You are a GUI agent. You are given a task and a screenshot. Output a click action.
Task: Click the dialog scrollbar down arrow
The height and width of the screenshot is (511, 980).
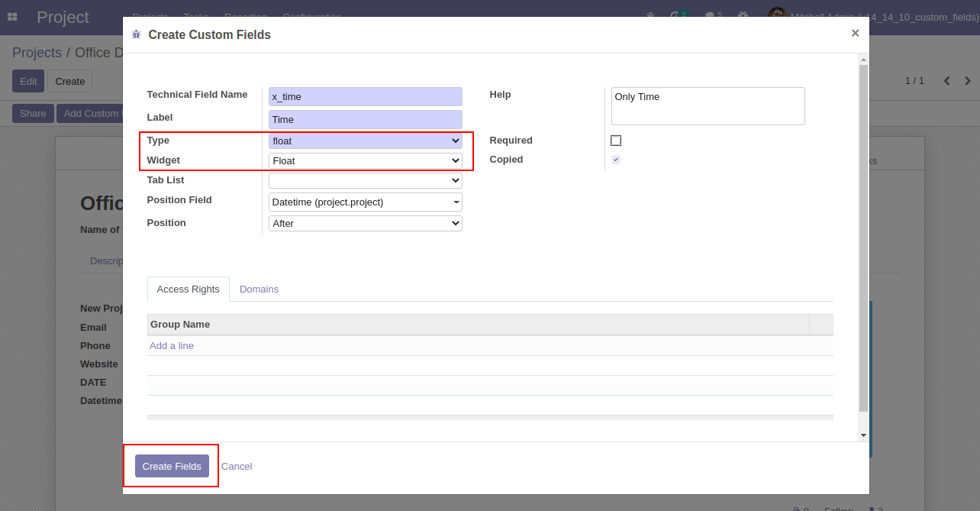click(x=863, y=435)
